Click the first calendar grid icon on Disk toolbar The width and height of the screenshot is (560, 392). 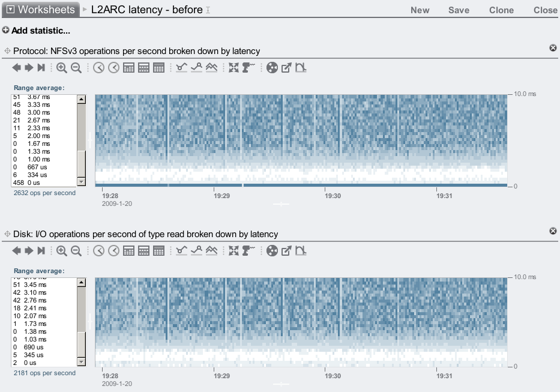point(128,251)
